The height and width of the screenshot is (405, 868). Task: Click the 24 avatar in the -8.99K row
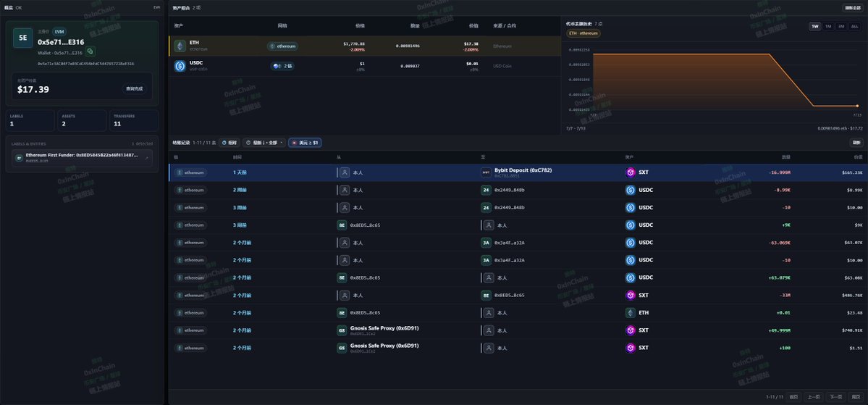point(486,190)
